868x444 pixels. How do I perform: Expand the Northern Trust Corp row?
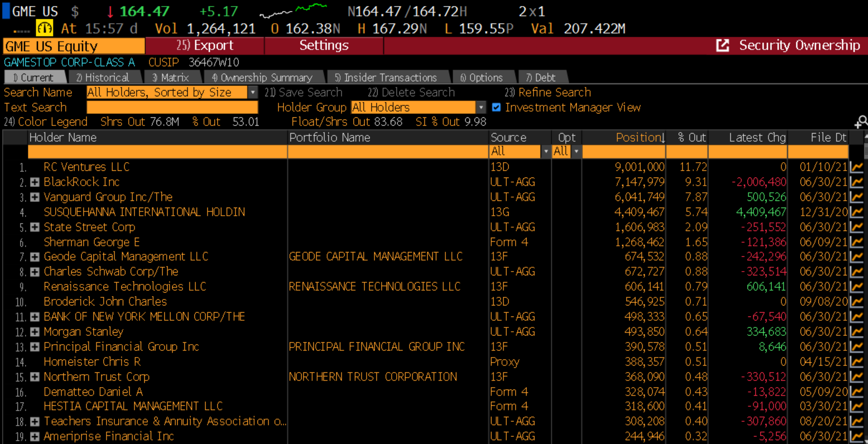[34, 377]
